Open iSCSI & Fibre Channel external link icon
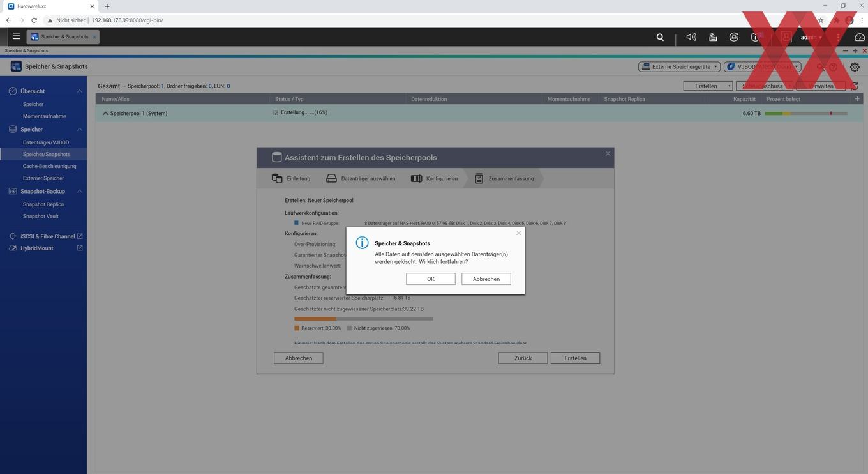 (80, 236)
